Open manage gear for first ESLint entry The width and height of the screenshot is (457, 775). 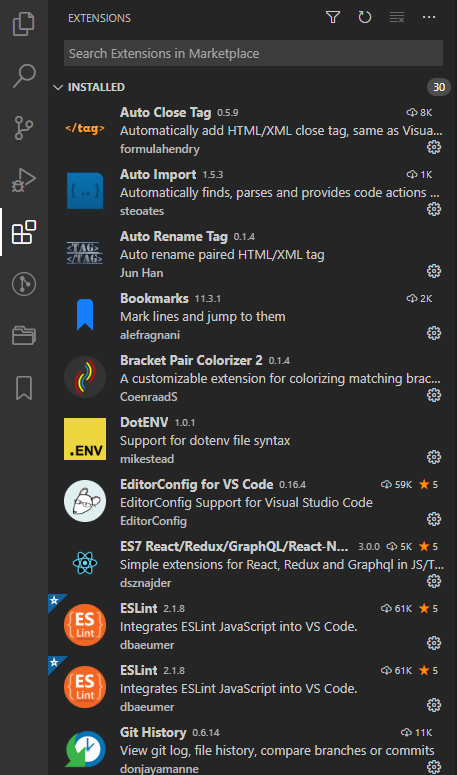434,643
